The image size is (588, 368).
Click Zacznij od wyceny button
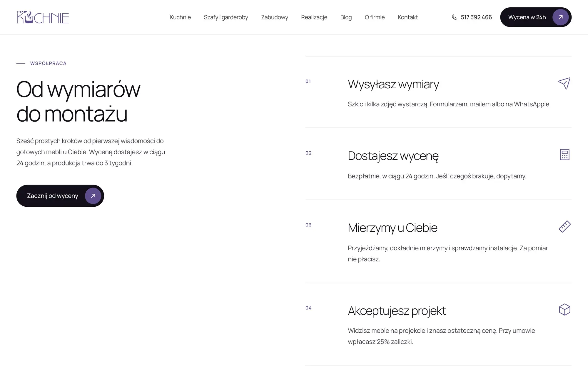click(x=60, y=196)
